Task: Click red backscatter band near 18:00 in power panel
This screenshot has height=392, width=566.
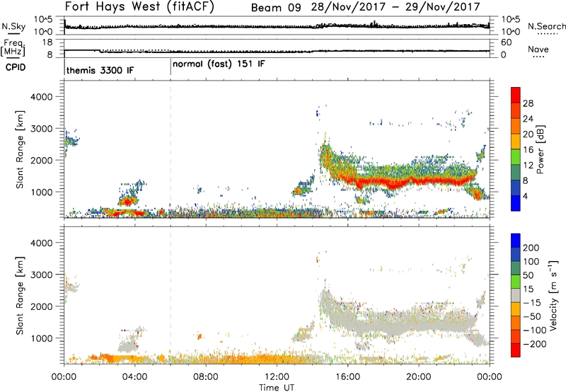Action: [x=383, y=182]
